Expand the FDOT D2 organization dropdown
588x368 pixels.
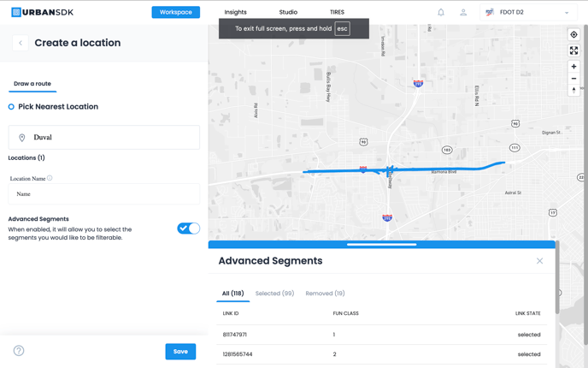coord(566,13)
